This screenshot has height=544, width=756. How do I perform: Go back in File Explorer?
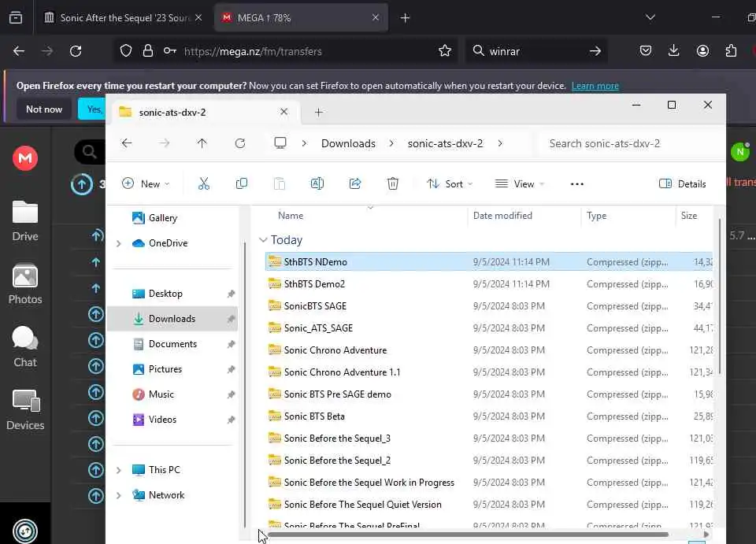126,143
